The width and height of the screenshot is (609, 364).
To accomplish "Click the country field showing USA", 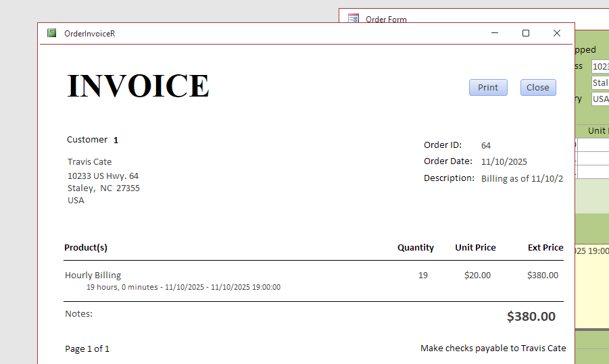I will click(x=600, y=99).
